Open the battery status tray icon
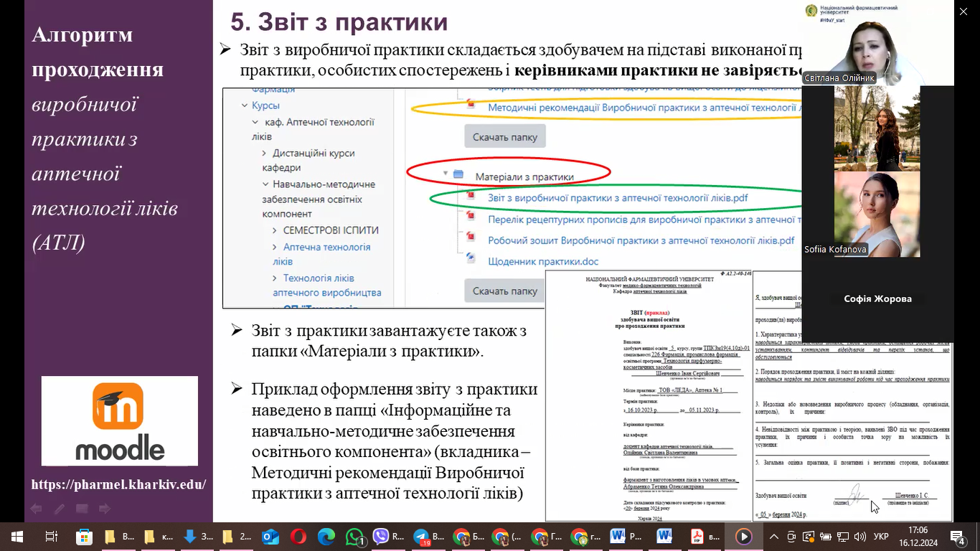 pyautogui.click(x=826, y=537)
